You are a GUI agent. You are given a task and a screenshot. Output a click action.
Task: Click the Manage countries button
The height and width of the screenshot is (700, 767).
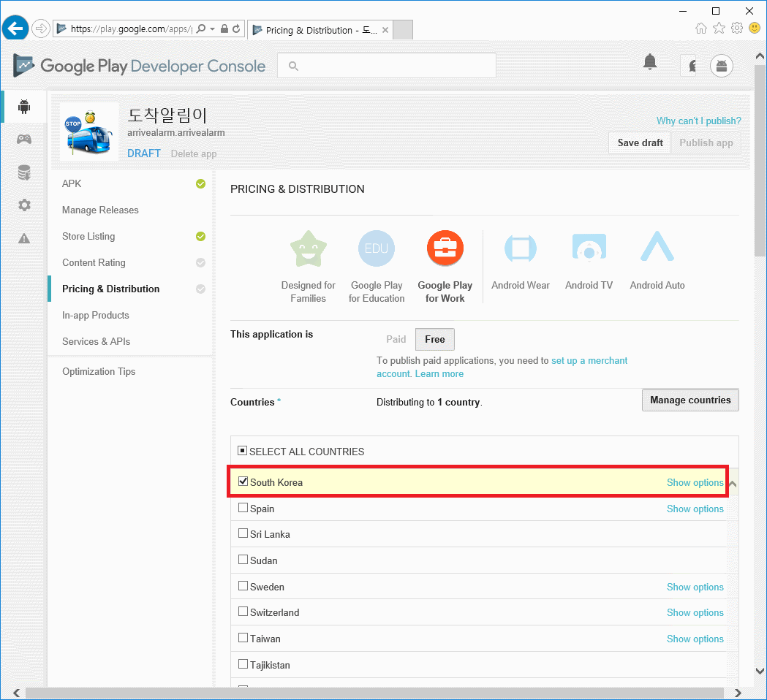click(x=689, y=400)
